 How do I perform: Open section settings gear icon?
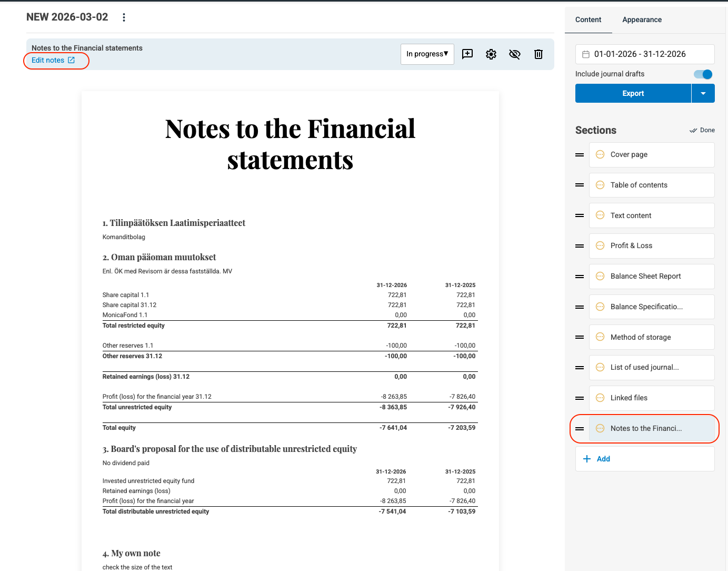pos(491,54)
